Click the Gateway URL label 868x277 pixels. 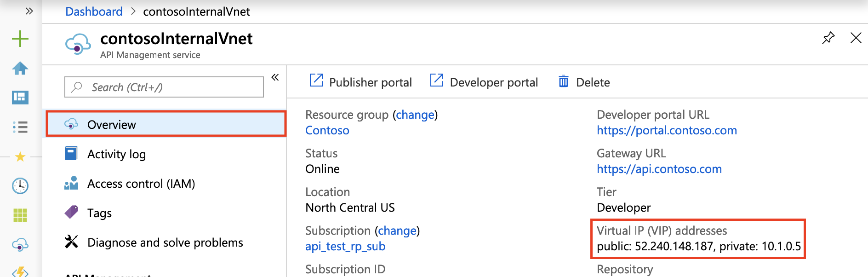point(631,153)
